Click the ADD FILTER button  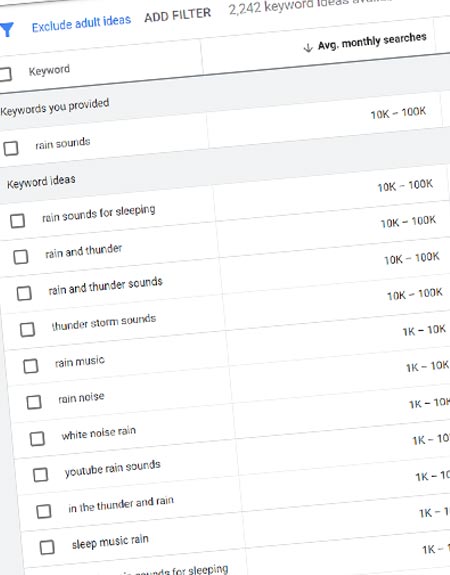coord(178,15)
